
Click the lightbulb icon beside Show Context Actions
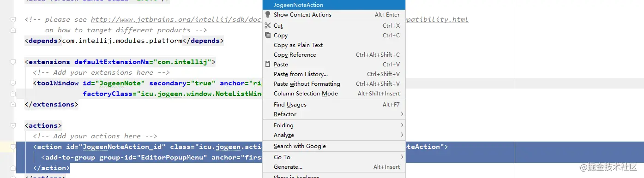point(268,14)
